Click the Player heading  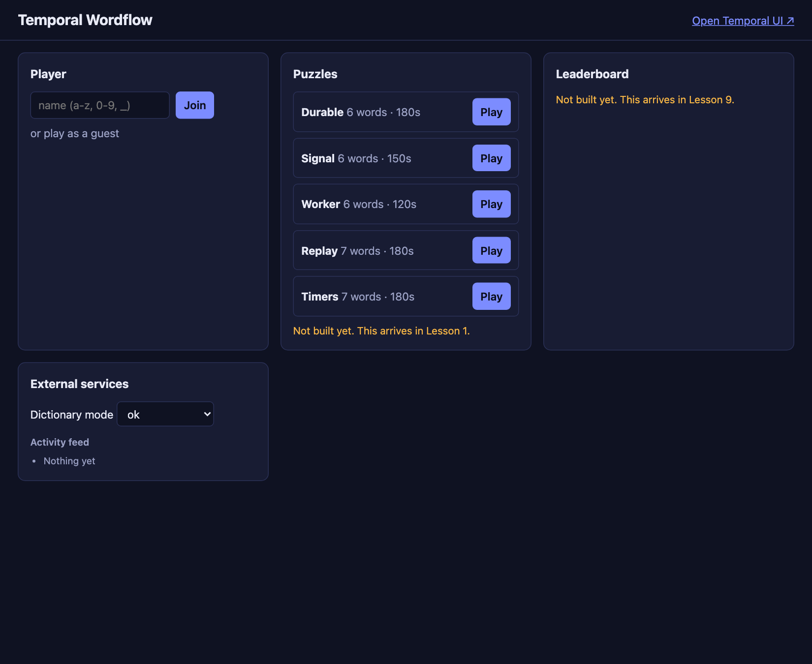pos(48,74)
